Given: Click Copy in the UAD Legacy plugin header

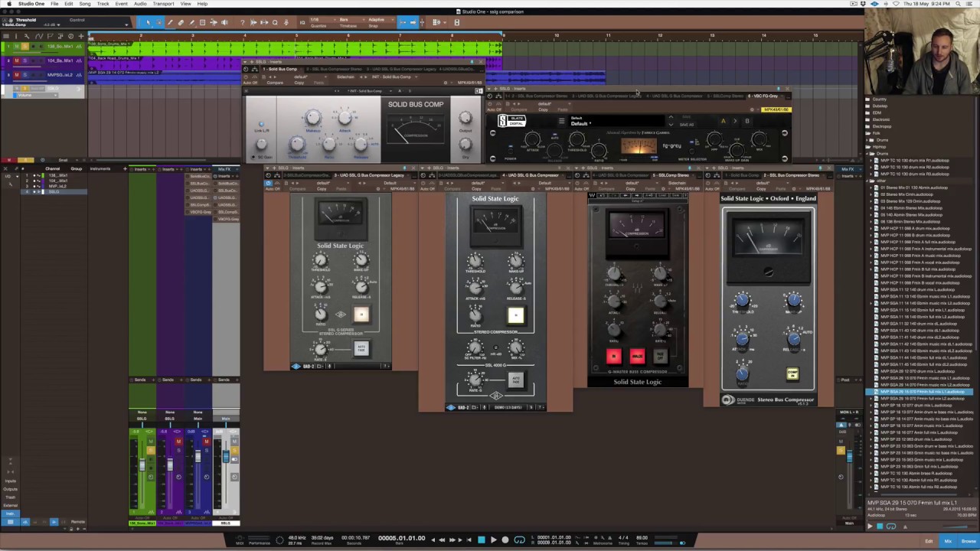Looking at the screenshot, I should tap(322, 188).
